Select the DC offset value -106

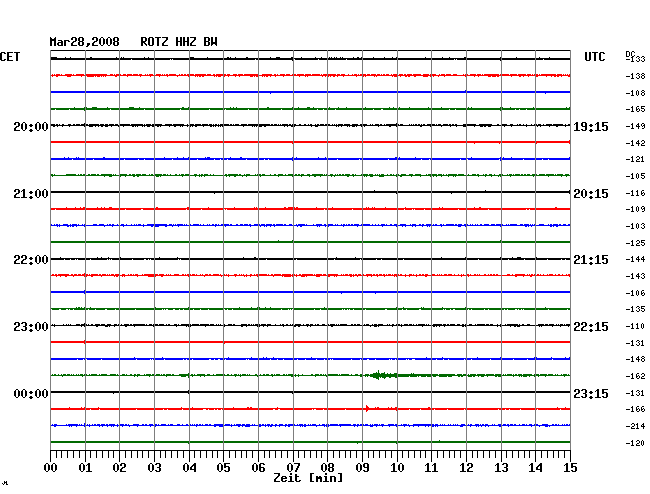[635, 293]
